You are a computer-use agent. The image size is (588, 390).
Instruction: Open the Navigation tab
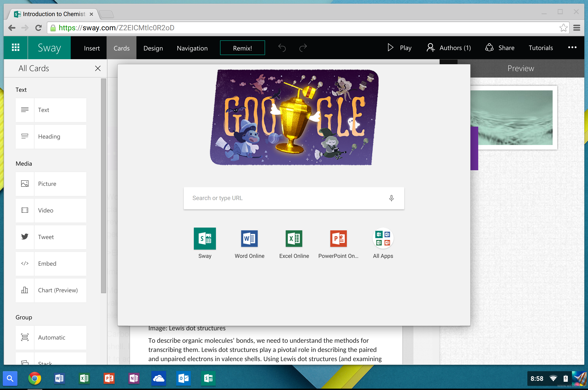coord(192,48)
